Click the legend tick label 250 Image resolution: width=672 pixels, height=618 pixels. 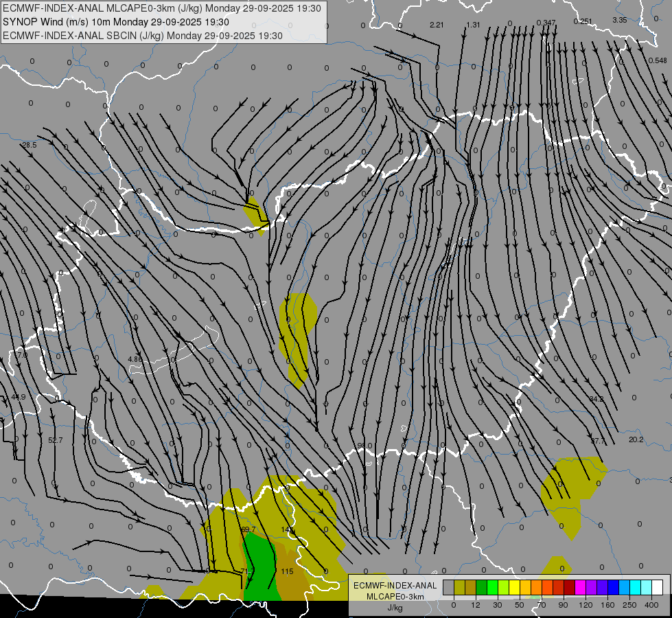[629, 605]
